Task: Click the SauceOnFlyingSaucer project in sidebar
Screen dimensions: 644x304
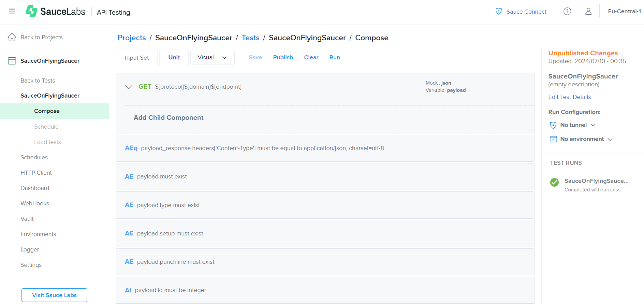Action: [50, 61]
